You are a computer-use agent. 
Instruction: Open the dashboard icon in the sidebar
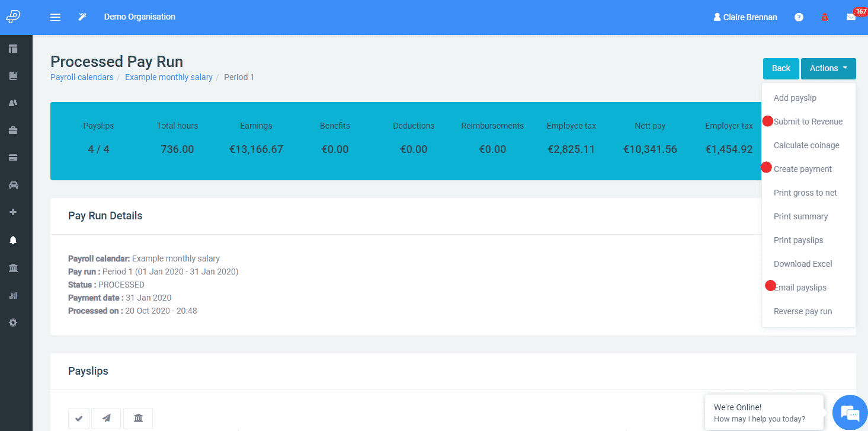pos(13,48)
